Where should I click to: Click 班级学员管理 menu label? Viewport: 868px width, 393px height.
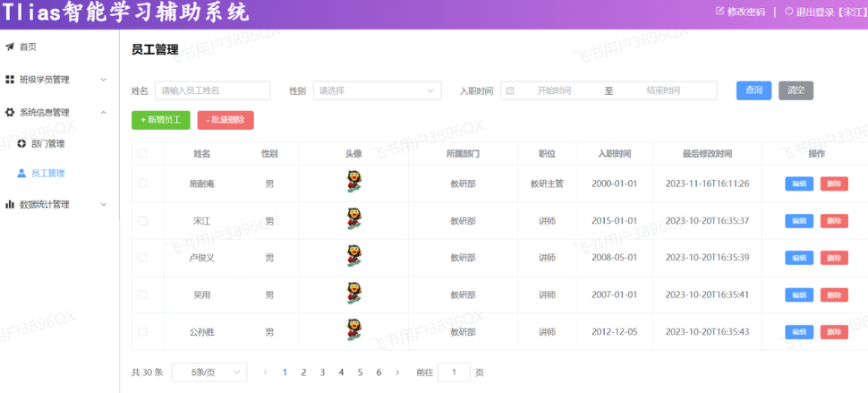(44, 80)
